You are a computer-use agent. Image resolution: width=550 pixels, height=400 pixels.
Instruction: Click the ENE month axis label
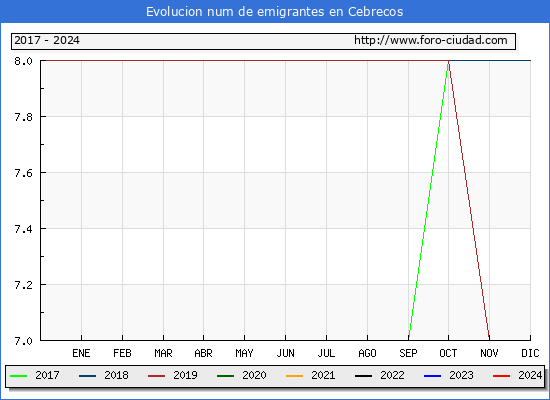point(81,353)
